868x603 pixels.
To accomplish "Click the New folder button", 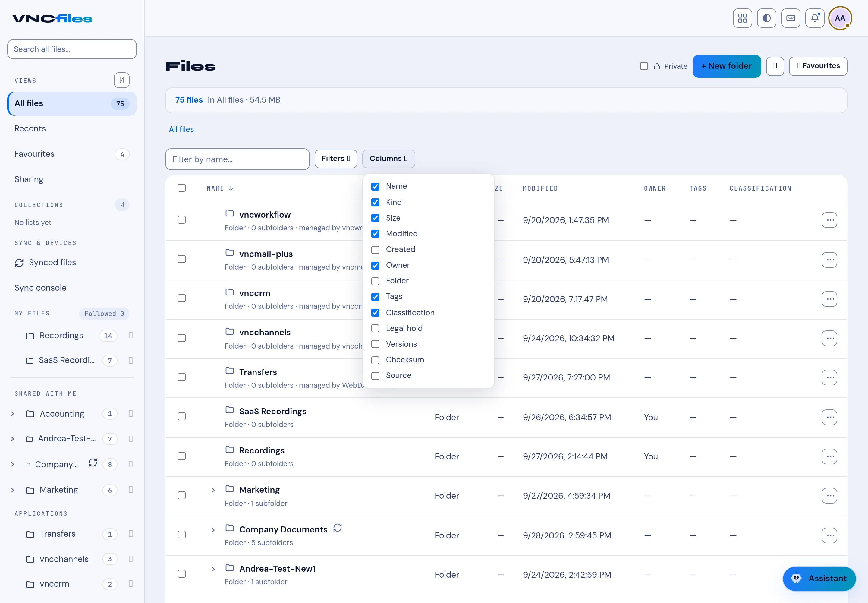I will coord(726,66).
